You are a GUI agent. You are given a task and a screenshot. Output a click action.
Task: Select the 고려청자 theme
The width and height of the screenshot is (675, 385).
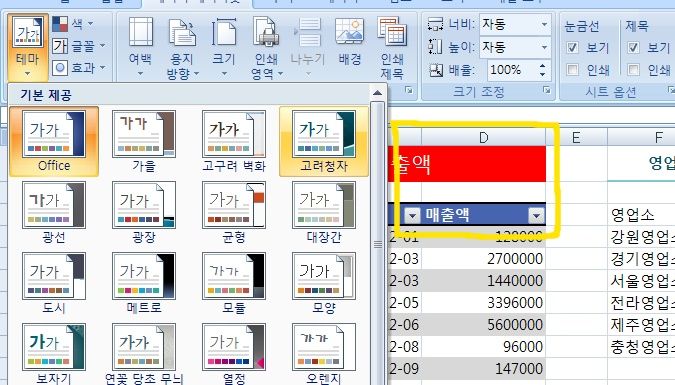[324, 141]
